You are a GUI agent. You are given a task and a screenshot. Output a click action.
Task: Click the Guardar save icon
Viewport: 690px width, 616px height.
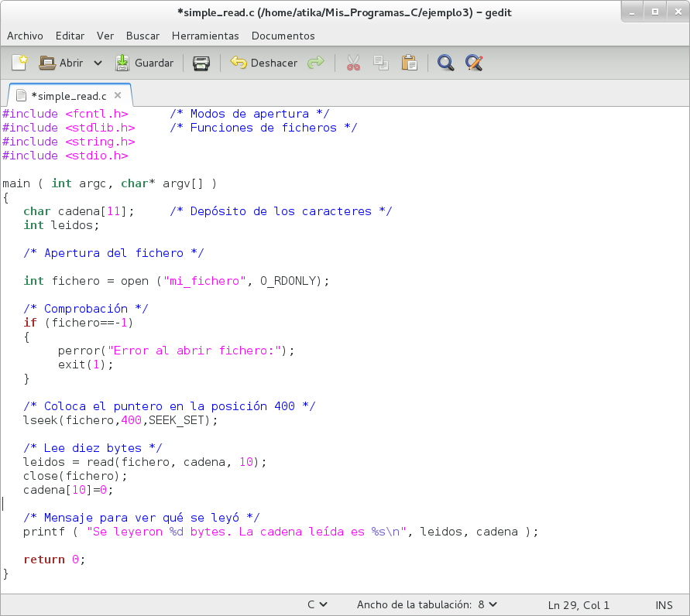(122, 63)
